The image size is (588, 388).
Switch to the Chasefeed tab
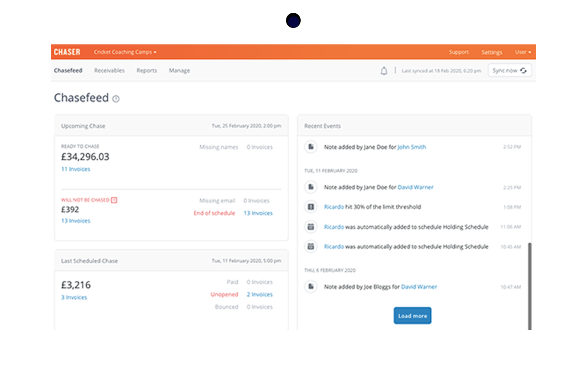68,71
